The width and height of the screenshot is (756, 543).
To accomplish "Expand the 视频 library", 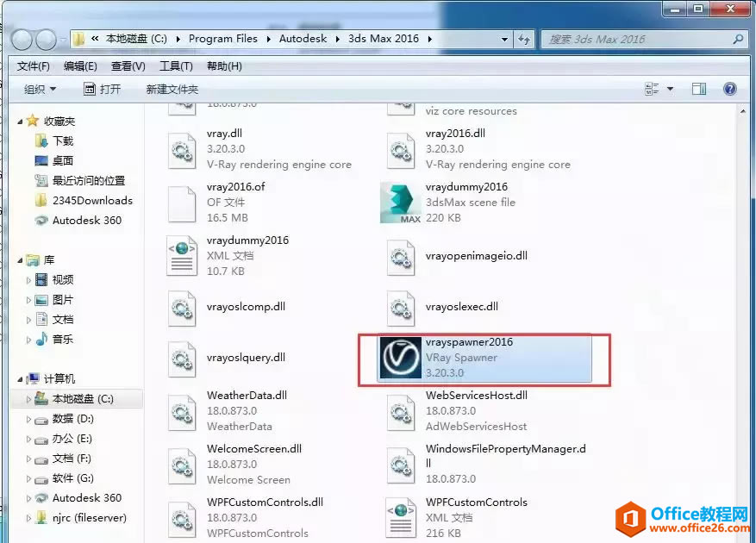I will click(x=28, y=280).
